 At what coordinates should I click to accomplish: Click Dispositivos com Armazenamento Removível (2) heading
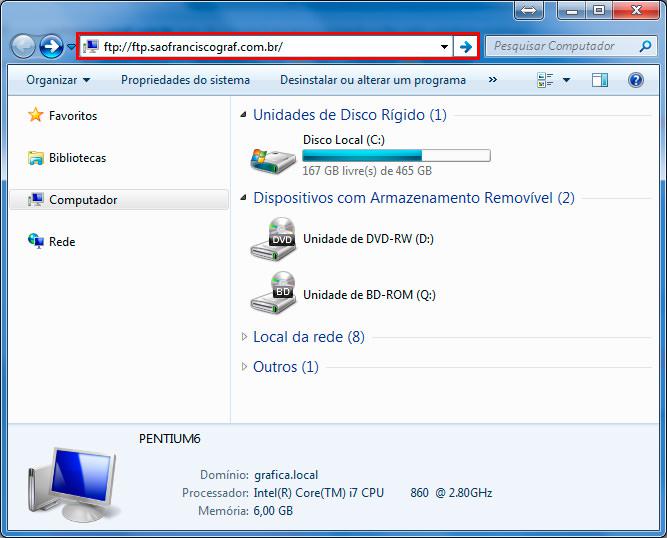413,198
